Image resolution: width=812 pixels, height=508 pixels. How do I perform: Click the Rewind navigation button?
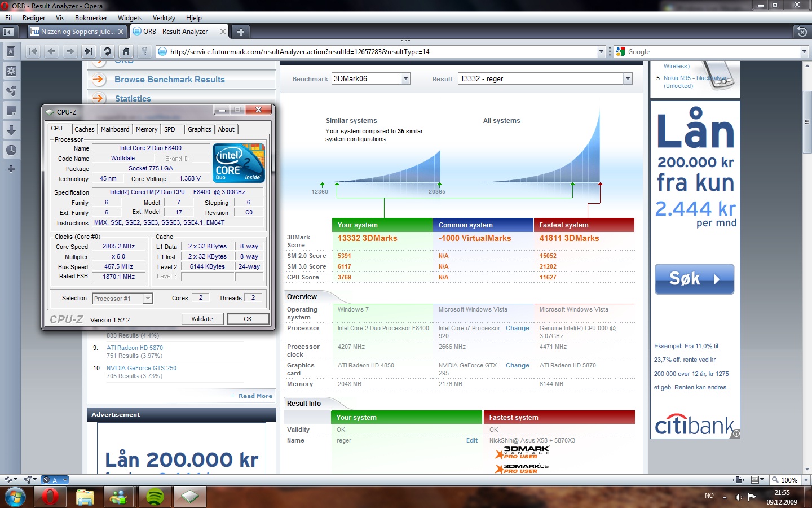33,51
